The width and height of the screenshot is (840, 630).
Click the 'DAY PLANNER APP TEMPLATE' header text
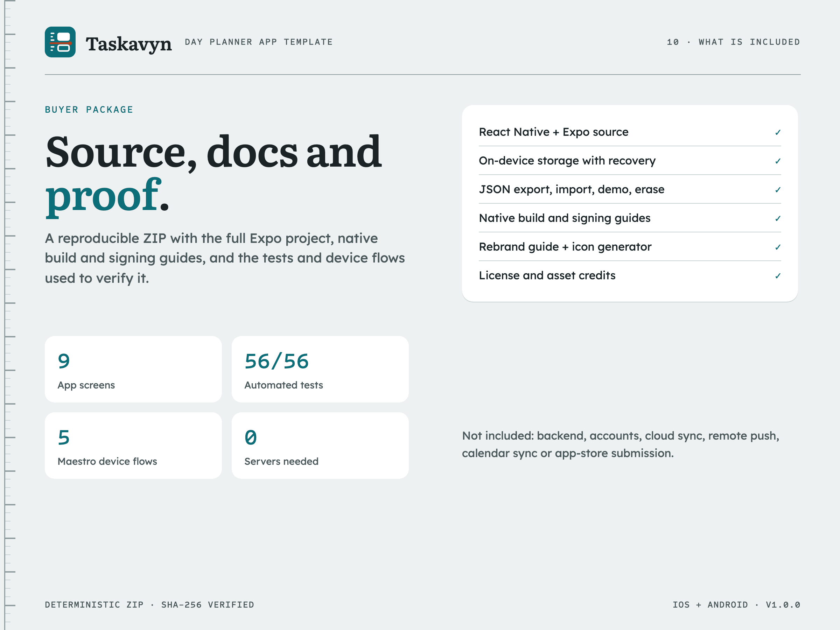click(259, 42)
